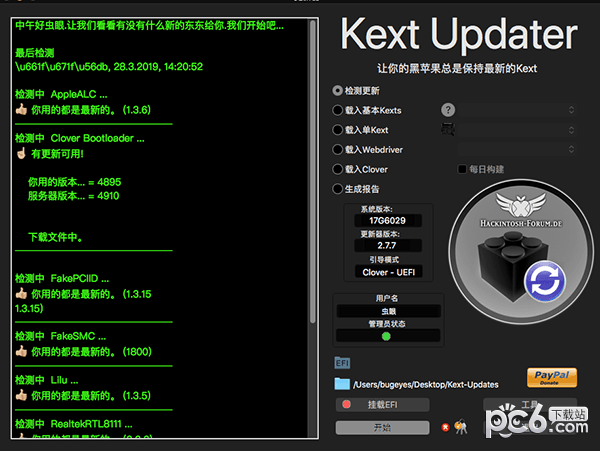The image size is (600, 451).
Task: Click the 检测中 Lilu log line
Action: [47, 380]
